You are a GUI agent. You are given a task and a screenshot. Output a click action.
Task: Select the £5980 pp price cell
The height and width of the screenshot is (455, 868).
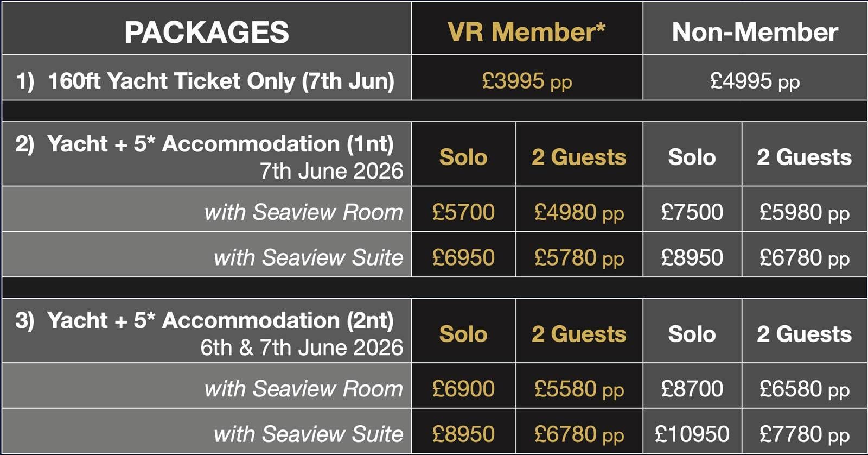coord(804,212)
